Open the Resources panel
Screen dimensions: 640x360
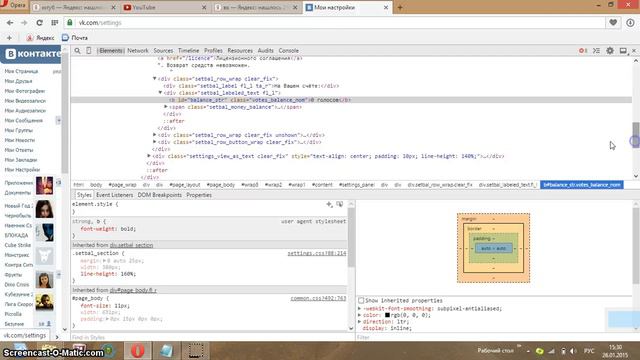tap(240, 51)
